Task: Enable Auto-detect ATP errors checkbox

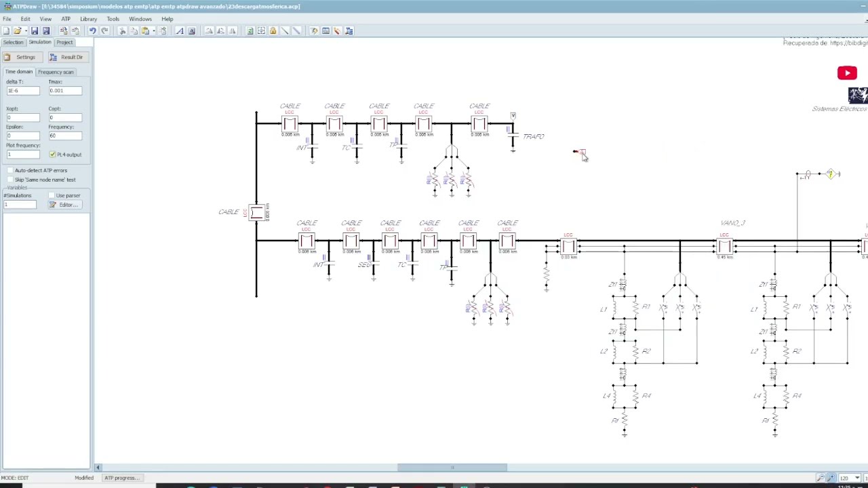Action: 9,170
